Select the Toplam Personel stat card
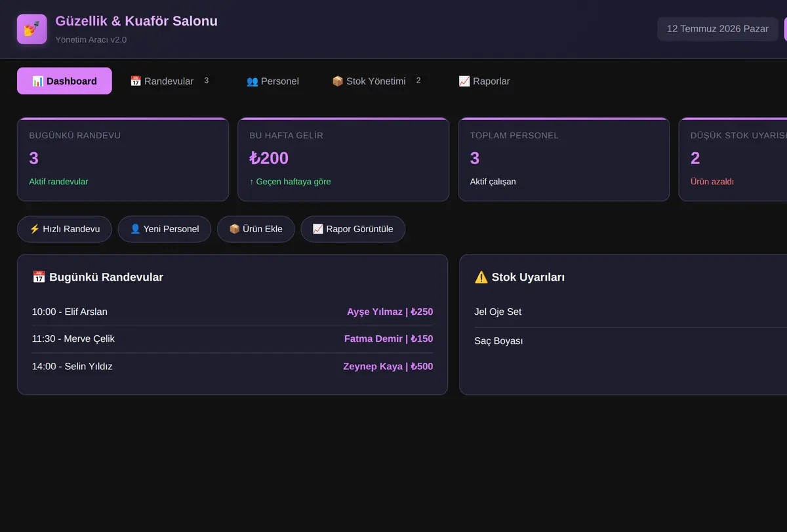 563,159
